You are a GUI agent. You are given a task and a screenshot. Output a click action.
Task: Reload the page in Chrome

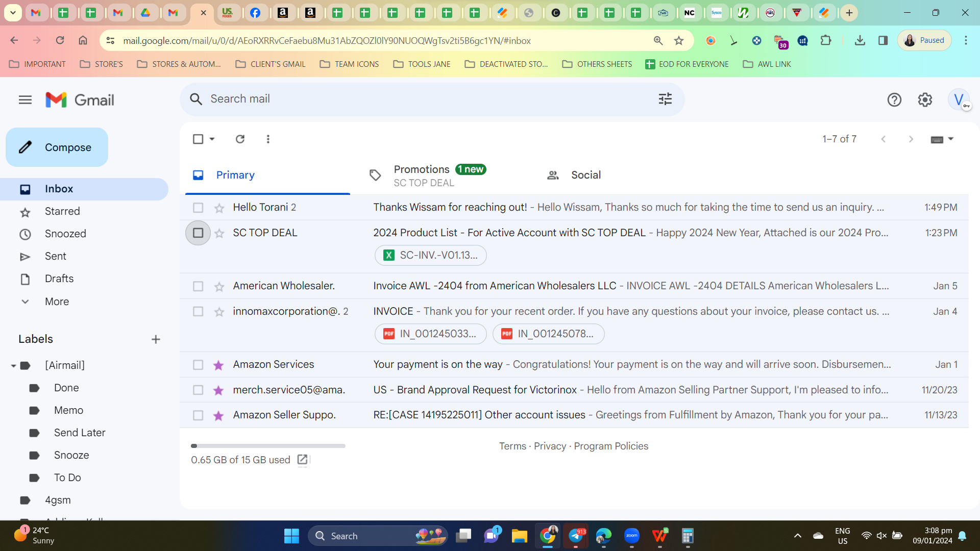tap(60, 40)
